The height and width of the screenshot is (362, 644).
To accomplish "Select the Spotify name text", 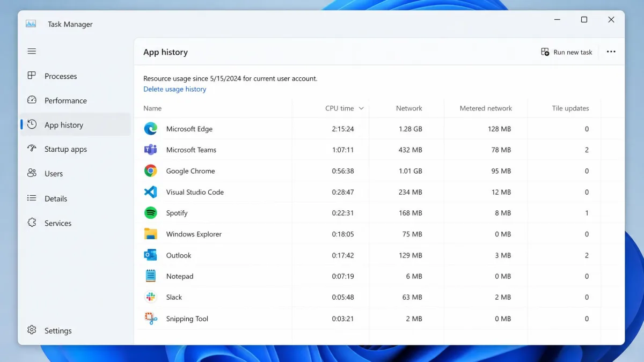I will pyautogui.click(x=177, y=213).
